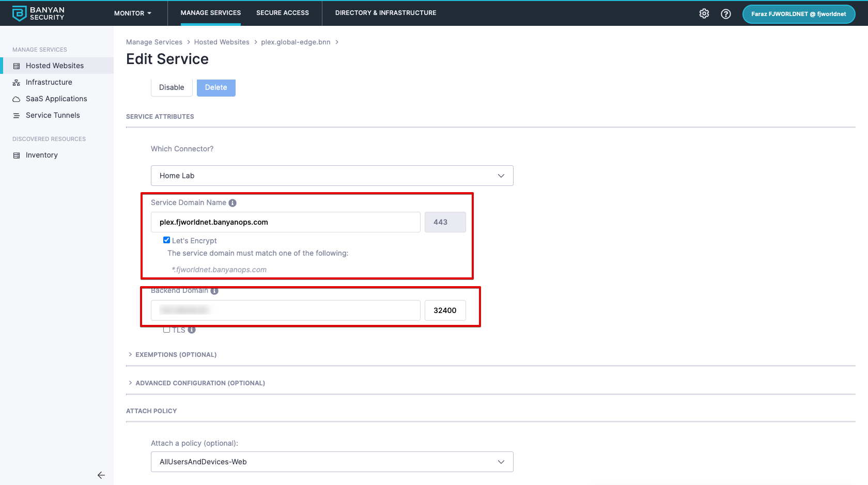
Task: Click the backend port 32400 field
Action: (x=445, y=310)
